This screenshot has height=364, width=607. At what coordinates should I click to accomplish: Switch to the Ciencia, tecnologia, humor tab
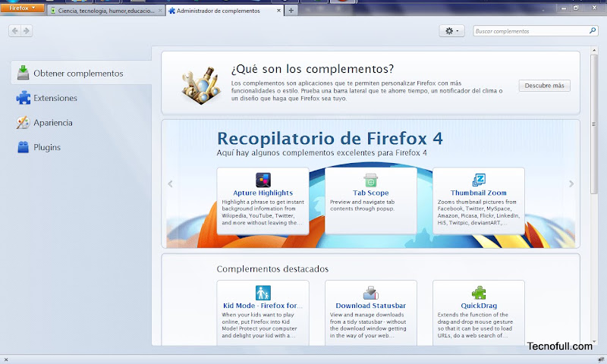(x=106, y=11)
